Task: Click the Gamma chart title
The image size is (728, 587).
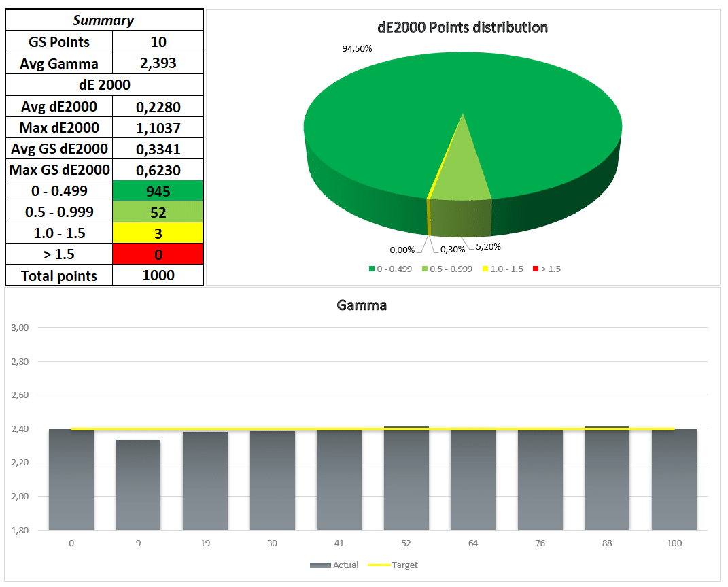Action: (x=362, y=305)
